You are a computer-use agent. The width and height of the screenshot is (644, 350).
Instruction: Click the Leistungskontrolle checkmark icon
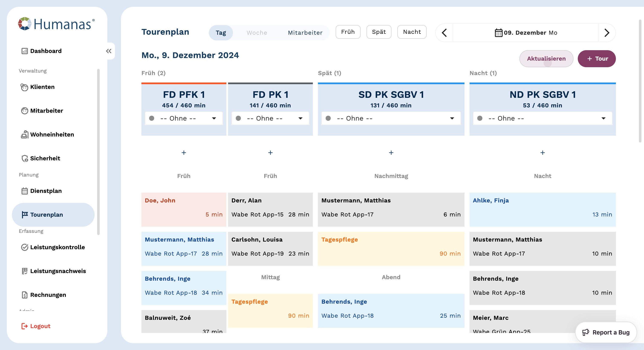24,247
